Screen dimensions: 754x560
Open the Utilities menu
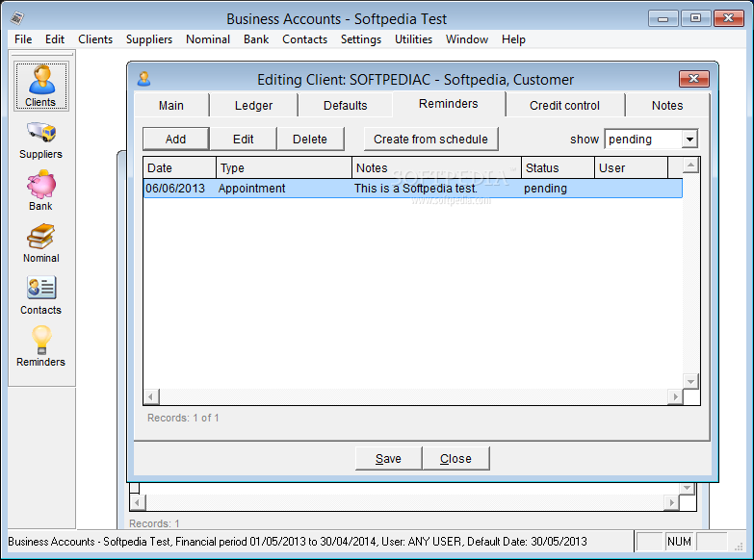(413, 39)
